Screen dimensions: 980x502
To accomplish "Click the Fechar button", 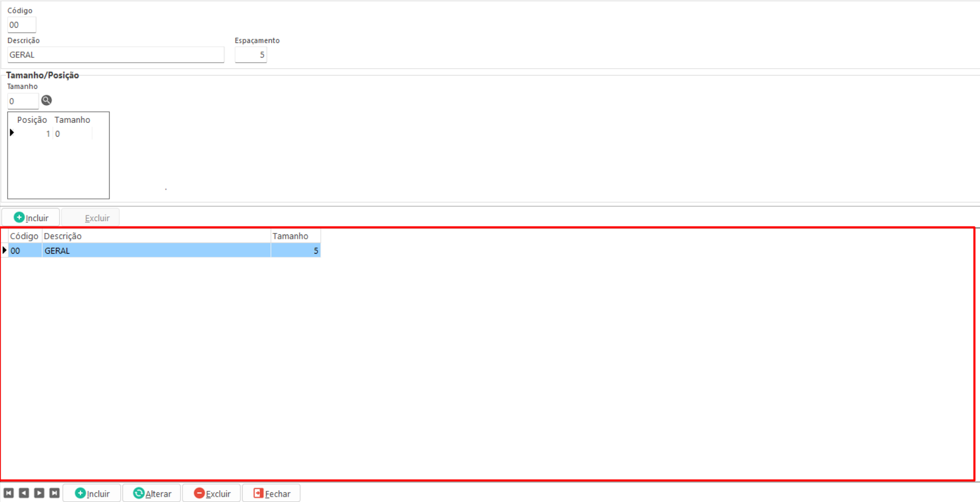I will point(271,493).
